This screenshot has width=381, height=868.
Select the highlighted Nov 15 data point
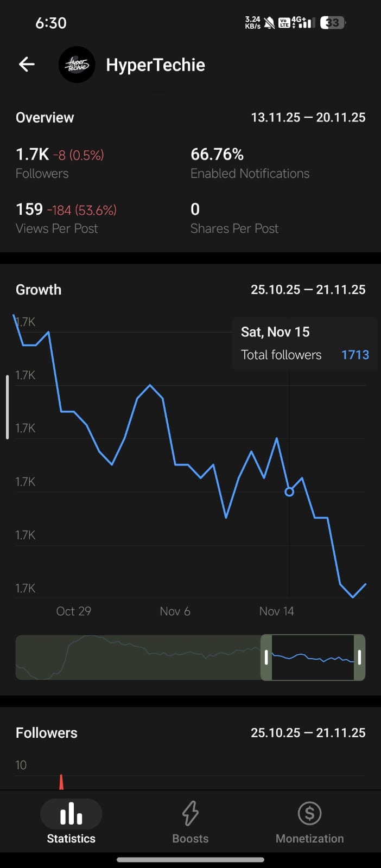pyautogui.click(x=289, y=492)
